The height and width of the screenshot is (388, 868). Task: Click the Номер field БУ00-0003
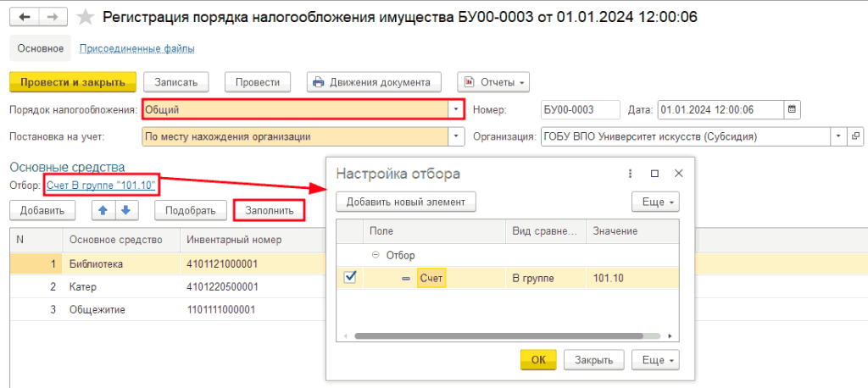click(x=580, y=109)
